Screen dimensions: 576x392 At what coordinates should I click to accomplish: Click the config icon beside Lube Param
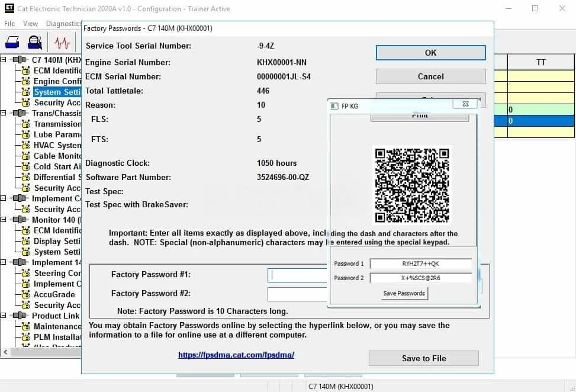pos(25,134)
